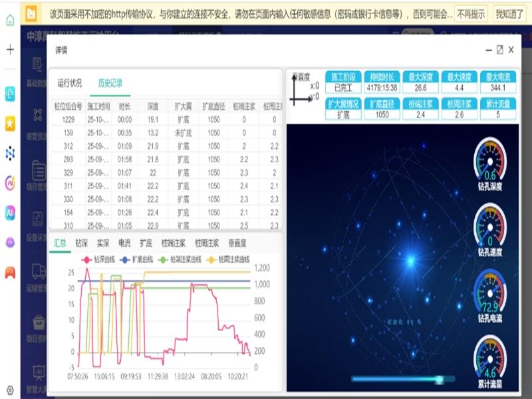Viewport: 532px width, 399px height.
Task: Open the red game controller sidebar icon
Action: (x=10, y=272)
